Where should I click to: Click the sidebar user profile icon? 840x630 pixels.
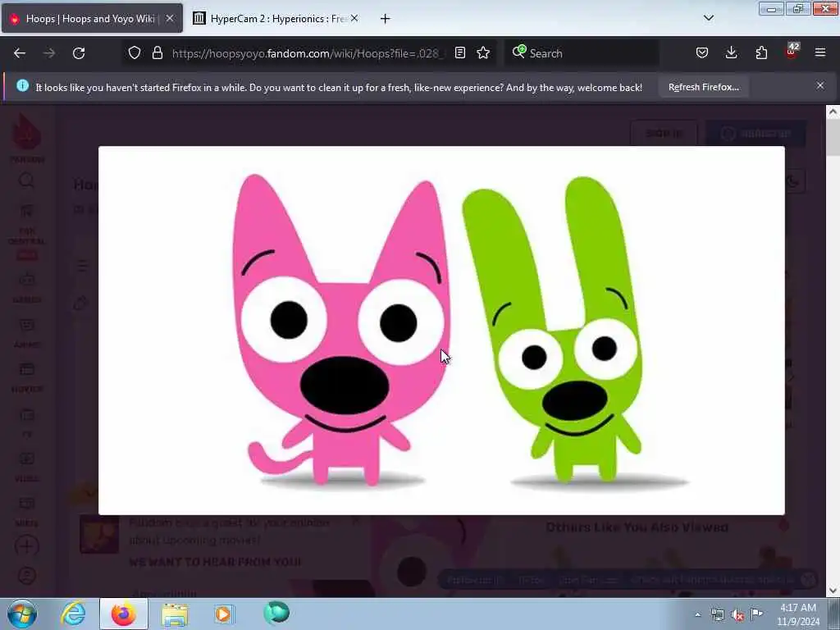coord(26,576)
